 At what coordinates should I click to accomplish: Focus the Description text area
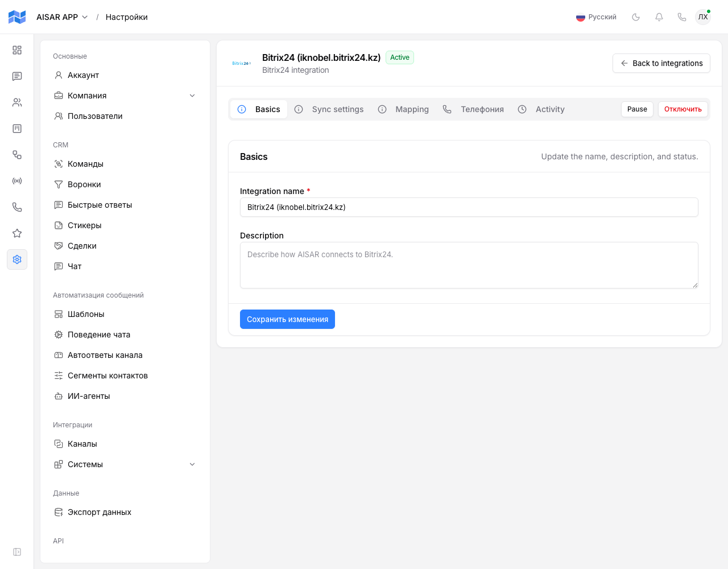click(469, 265)
